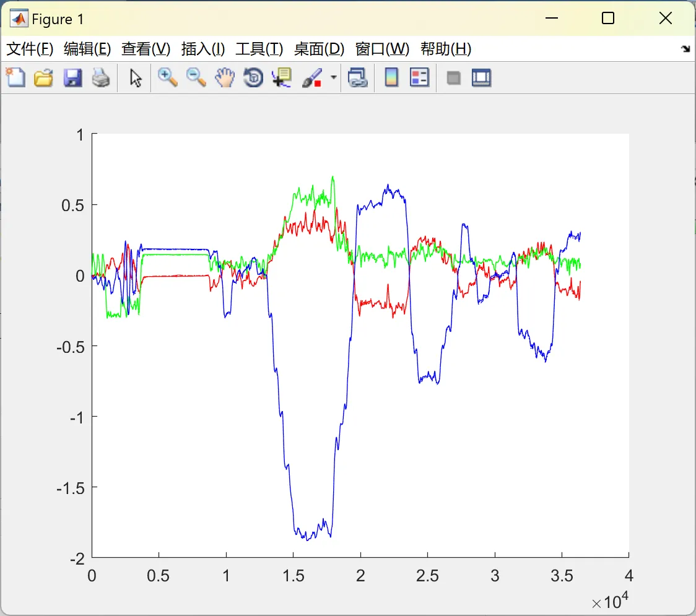This screenshot has width=696, height=616.
Task: Print the figure using the printer icon
Action: point(101,77)
